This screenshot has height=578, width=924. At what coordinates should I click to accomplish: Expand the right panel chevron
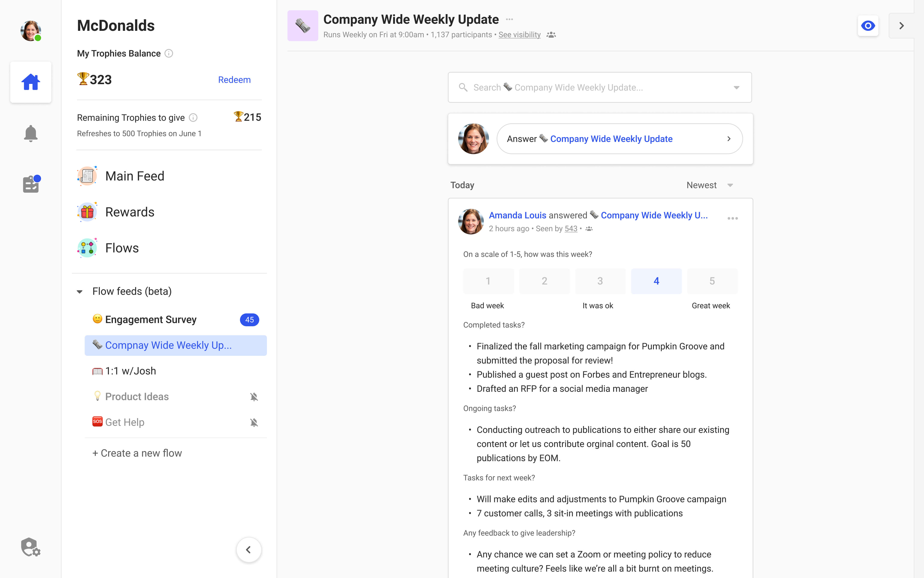pos(902,26)
